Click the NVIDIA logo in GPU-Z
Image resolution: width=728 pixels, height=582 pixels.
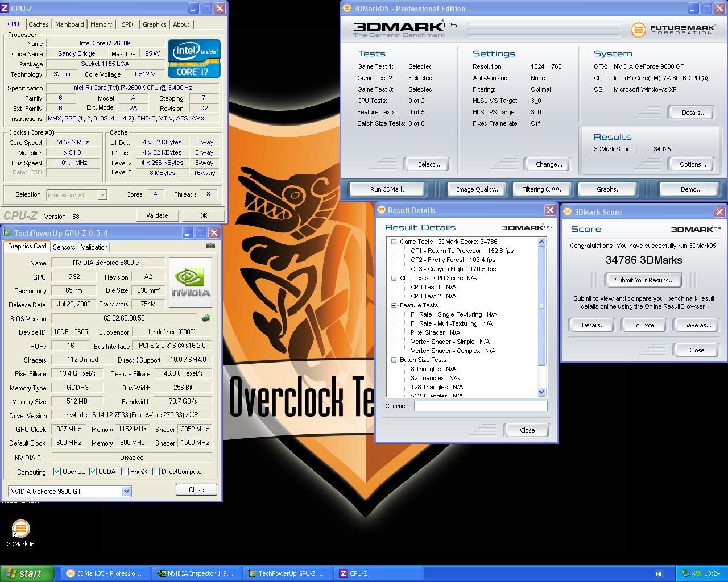pos(191,282)
